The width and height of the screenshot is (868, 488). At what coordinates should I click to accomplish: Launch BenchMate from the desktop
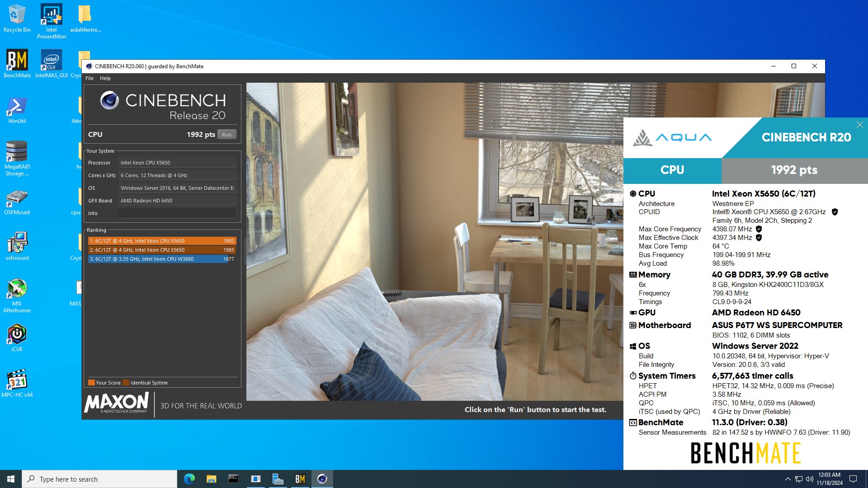(x=17, y=63)
